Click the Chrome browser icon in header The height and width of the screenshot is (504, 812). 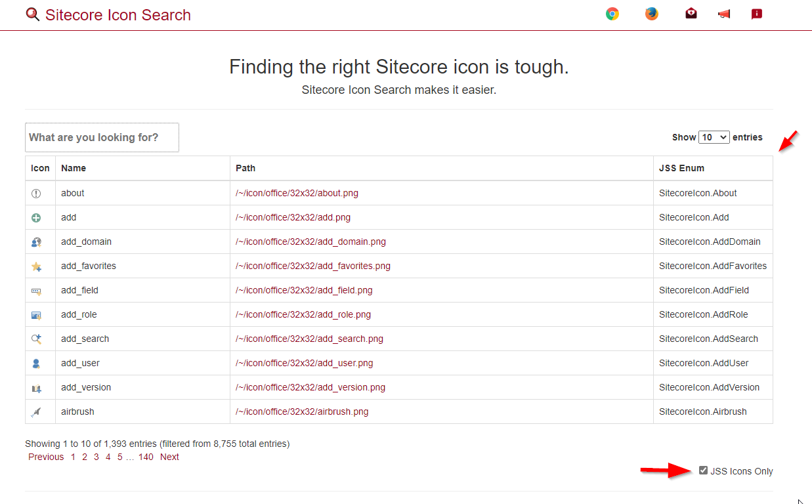(612, 14)
